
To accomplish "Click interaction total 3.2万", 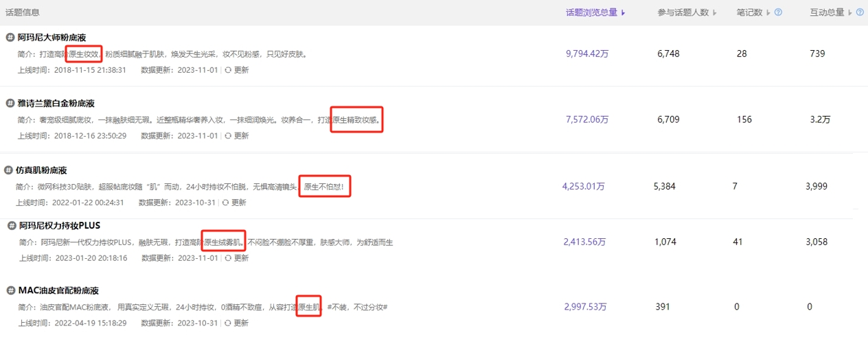I will pyautogui.click(x=820, y=119).
